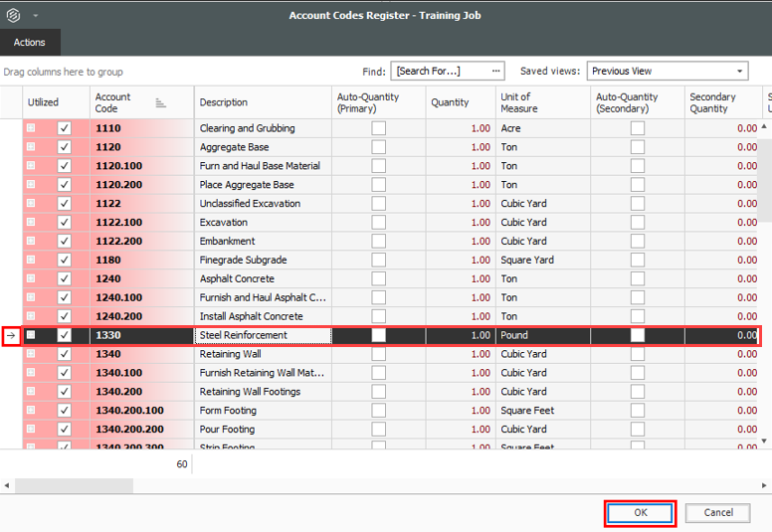Uncheck Utilized for 1120 Aggregate Base

65,147
